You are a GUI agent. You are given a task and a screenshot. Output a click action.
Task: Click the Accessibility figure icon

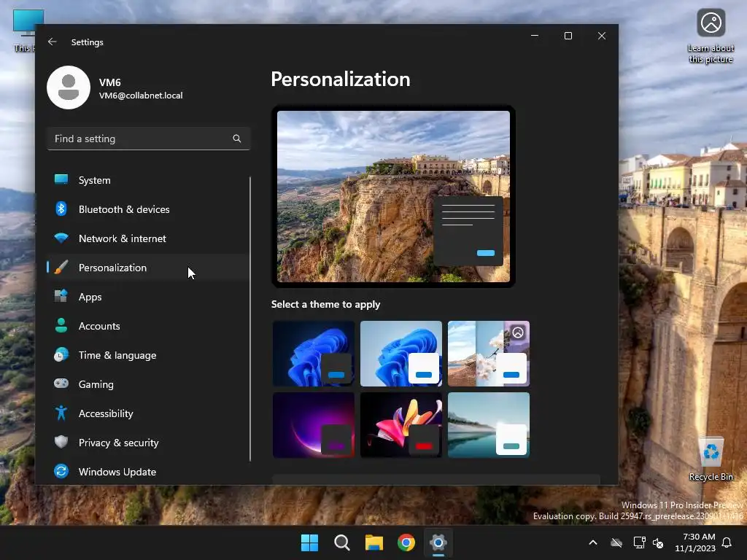pos(61,413)
